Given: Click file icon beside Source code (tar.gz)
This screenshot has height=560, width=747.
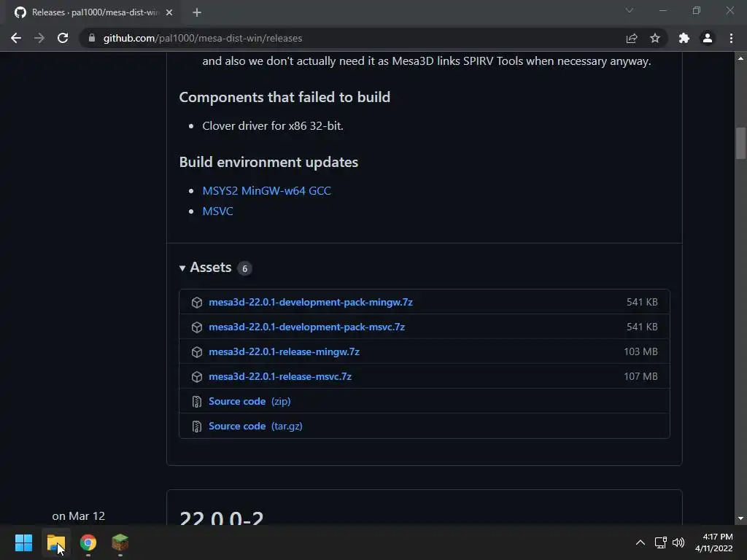Looking at the screenshot, I should click(x=197, y=426).
